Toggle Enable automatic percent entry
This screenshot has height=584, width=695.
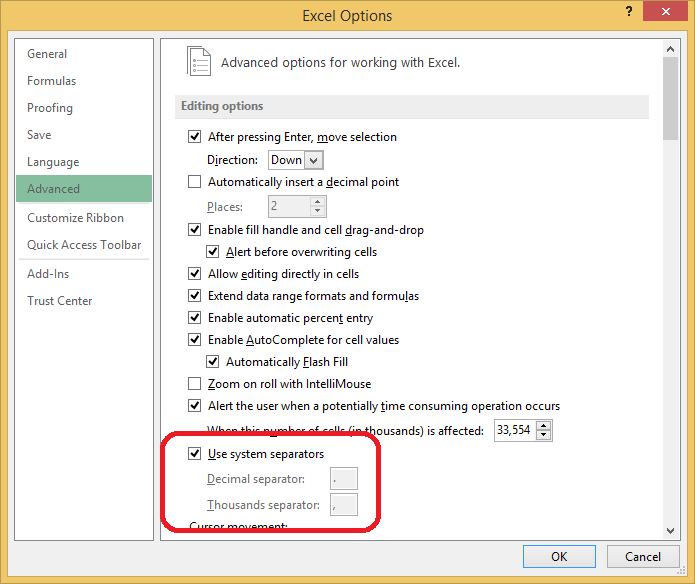pyautogui.click(x=195, y=318)
